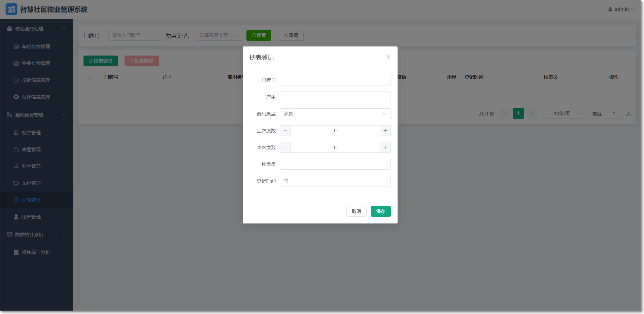Click the 上次度数 number field
The width and height of the screenshot is (644, 314).
(x=335, y=131)
